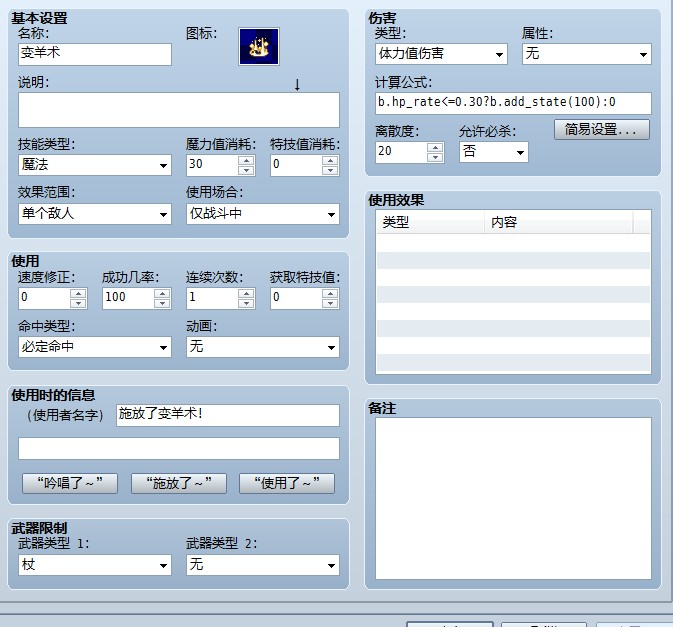
Task: Click the first empty row in 使用效果 list
Action: click(513, 243)
